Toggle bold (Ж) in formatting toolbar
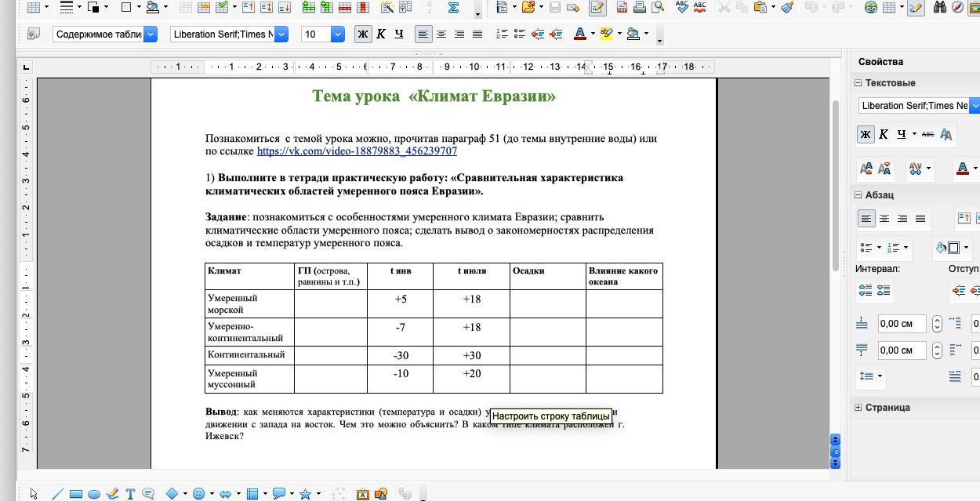This screenshot has width=980, height=501. 363,34
